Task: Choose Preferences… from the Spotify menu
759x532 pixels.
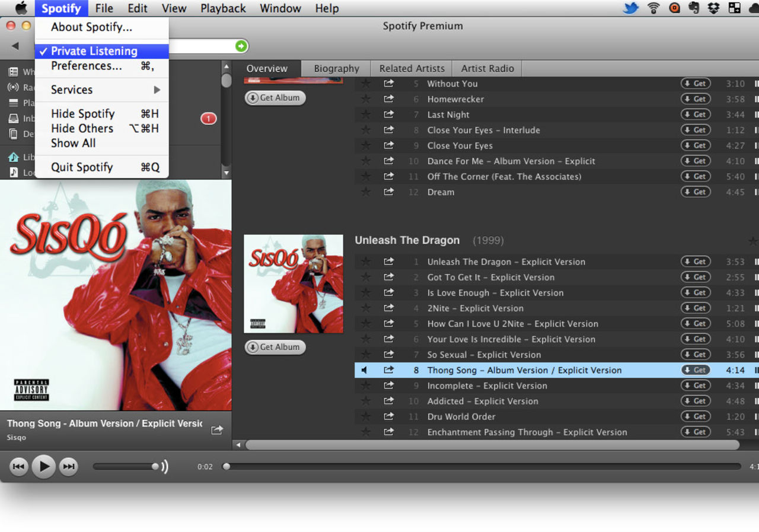Action: pyautogui.click(x=87, y=66)
